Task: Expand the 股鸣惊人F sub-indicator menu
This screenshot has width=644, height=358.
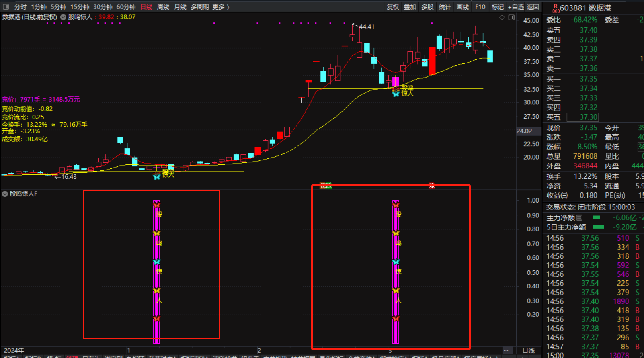Action: pyautogui.click(x=5, y=194)
